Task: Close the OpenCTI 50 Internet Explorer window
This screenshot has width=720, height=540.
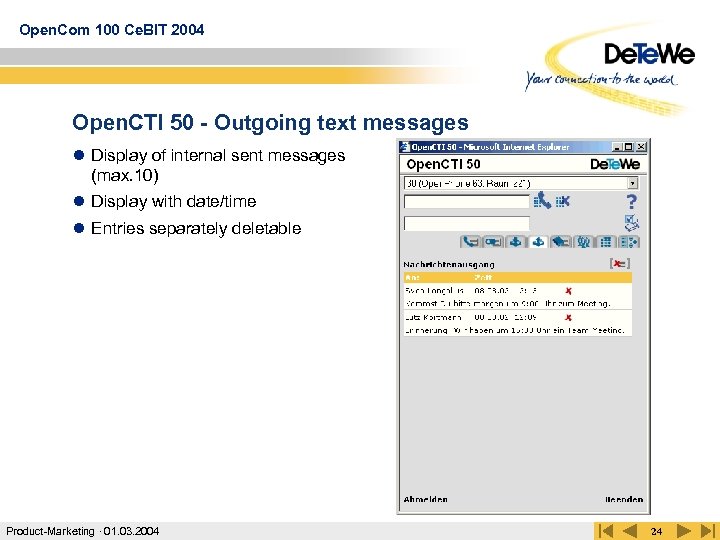Action: point(641,147)
